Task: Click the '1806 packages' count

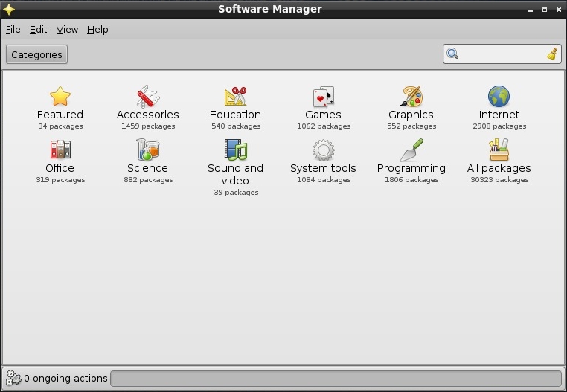Action: tap(411, 180)
